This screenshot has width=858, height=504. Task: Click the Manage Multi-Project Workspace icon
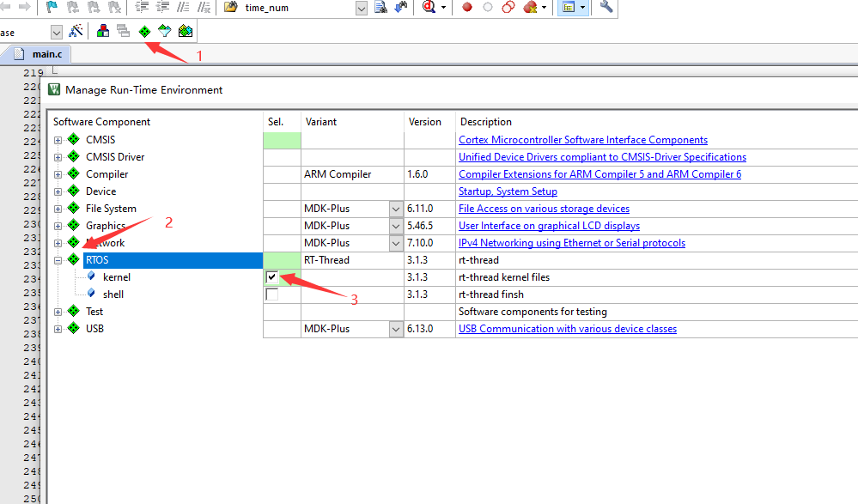(124, 31)
